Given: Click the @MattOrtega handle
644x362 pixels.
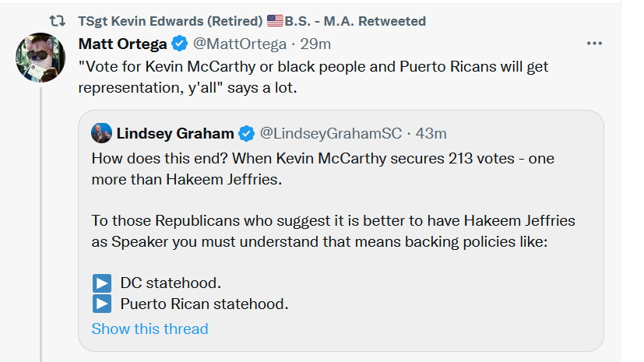Looking at the screenshot, I should [x=239, y=43].
